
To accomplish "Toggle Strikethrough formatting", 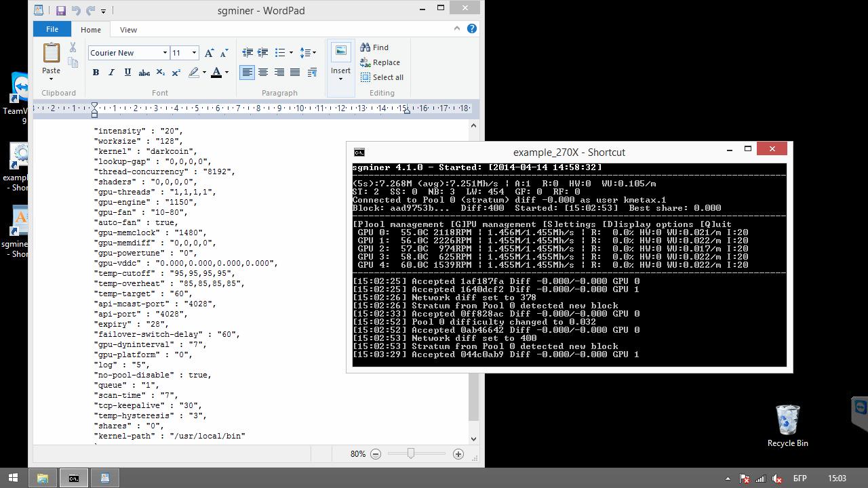I will point(144,73).
